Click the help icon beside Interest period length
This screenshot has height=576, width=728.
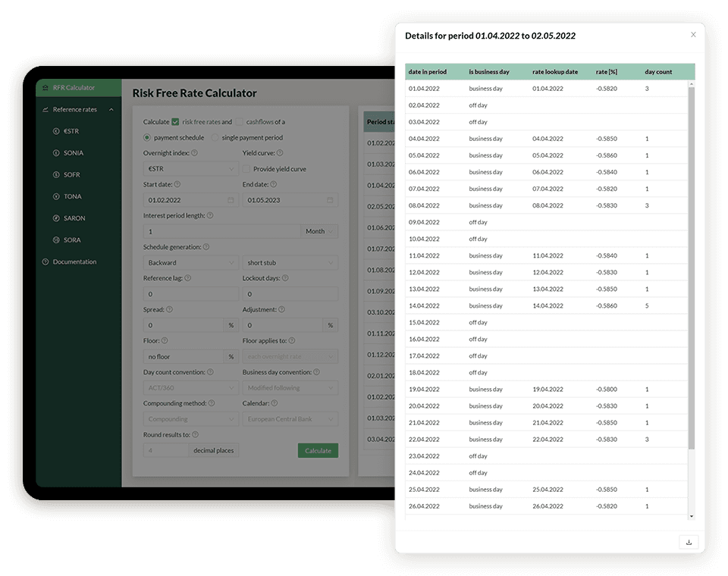click(x=210, y=215)
